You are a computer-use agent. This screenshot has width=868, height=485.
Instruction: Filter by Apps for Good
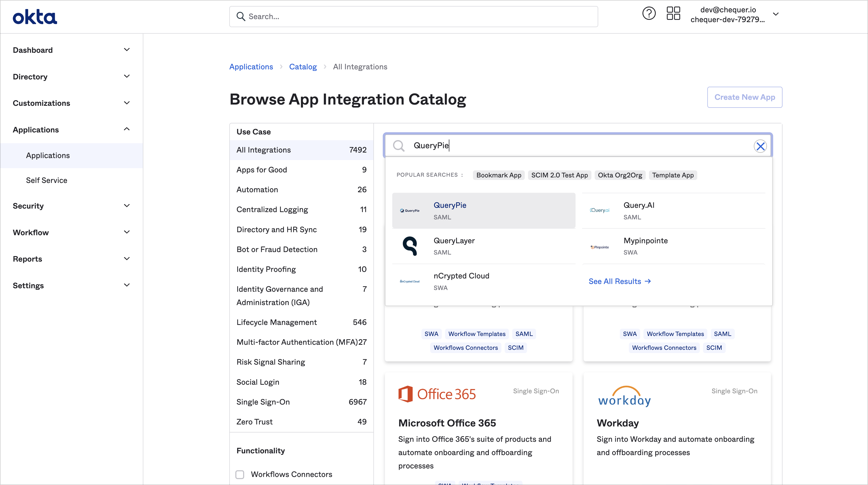click(301, 170)
